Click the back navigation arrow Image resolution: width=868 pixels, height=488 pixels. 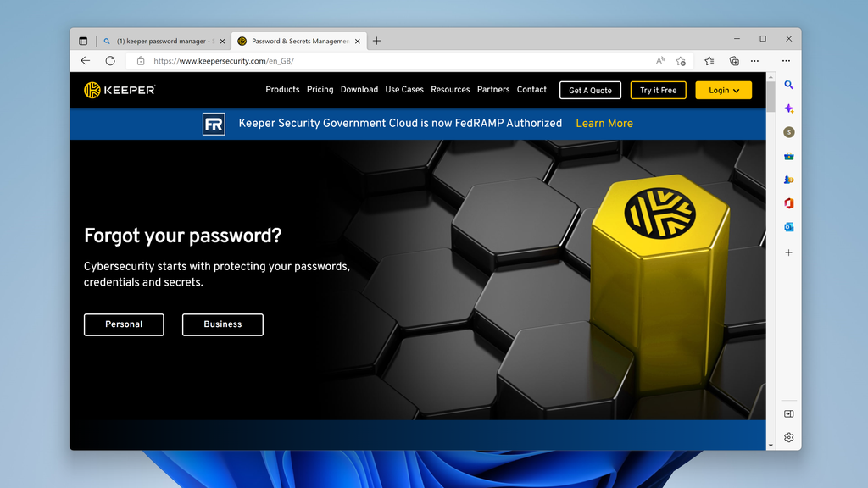pyautogui.click(x=84, y=60)
